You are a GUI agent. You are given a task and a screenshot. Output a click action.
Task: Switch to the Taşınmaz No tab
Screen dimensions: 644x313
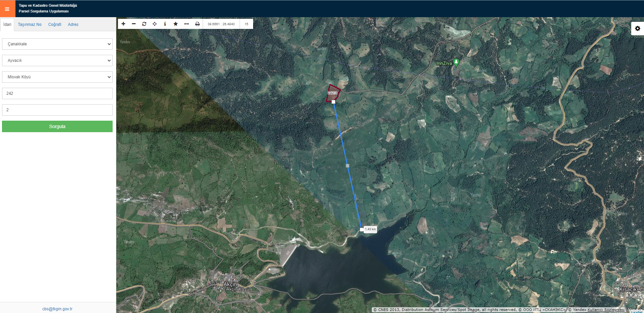(30, 25)
